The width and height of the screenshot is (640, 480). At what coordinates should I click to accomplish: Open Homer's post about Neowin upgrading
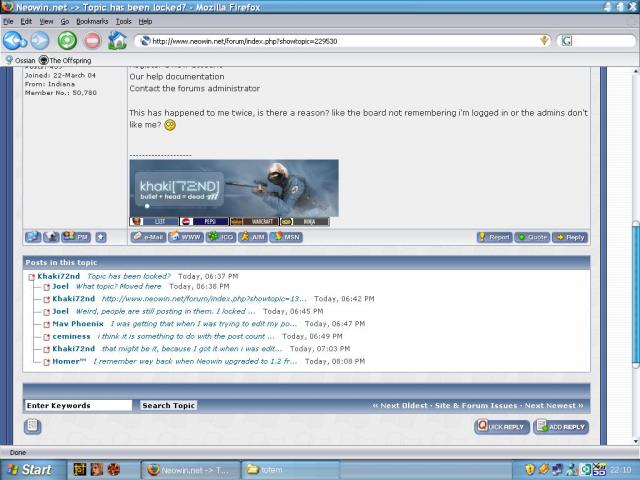pos(195,361)
